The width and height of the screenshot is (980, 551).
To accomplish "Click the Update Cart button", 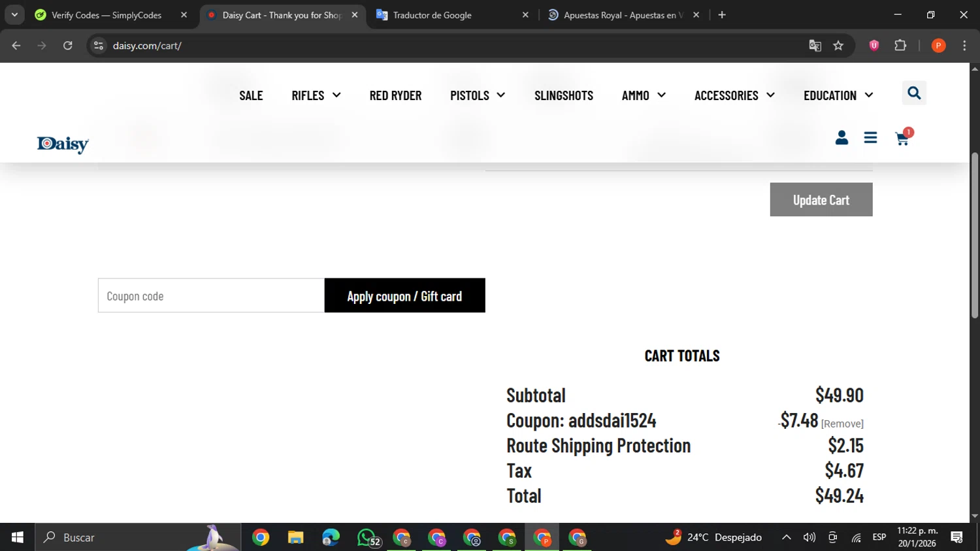I will tap(821, 199).
